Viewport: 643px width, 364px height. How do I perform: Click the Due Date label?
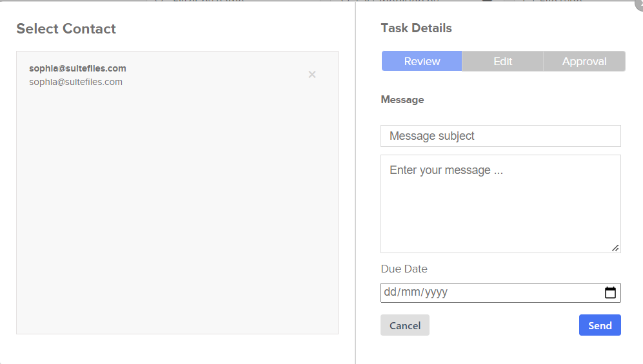[404, 269]
